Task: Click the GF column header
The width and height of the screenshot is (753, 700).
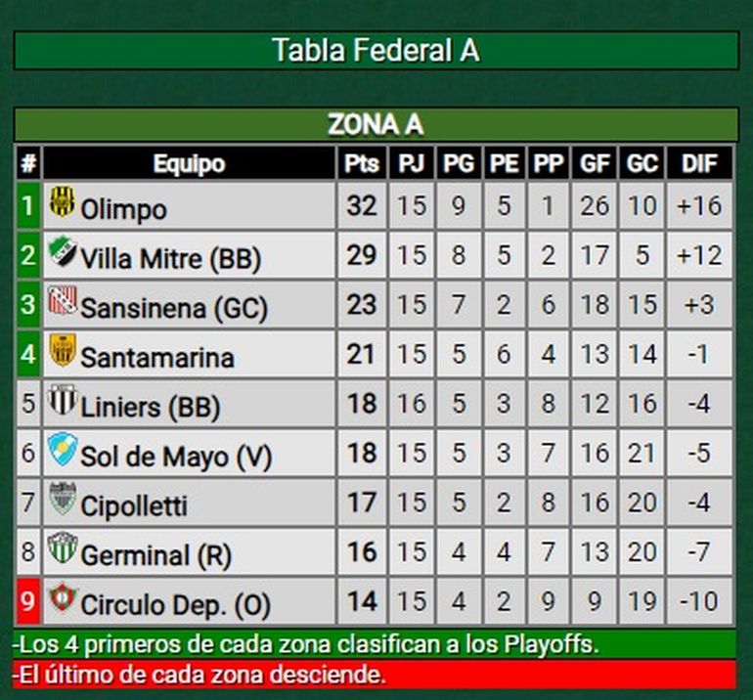Action: point(595,164)
